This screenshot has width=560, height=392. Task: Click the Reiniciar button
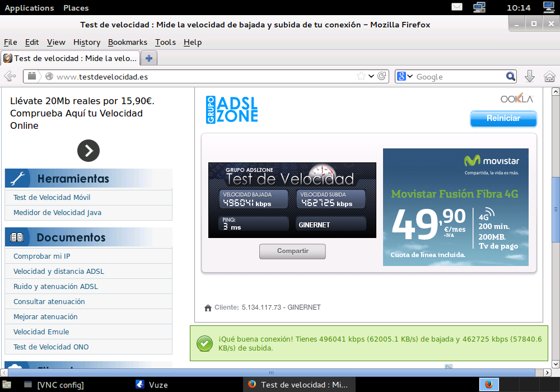point(503,119)
